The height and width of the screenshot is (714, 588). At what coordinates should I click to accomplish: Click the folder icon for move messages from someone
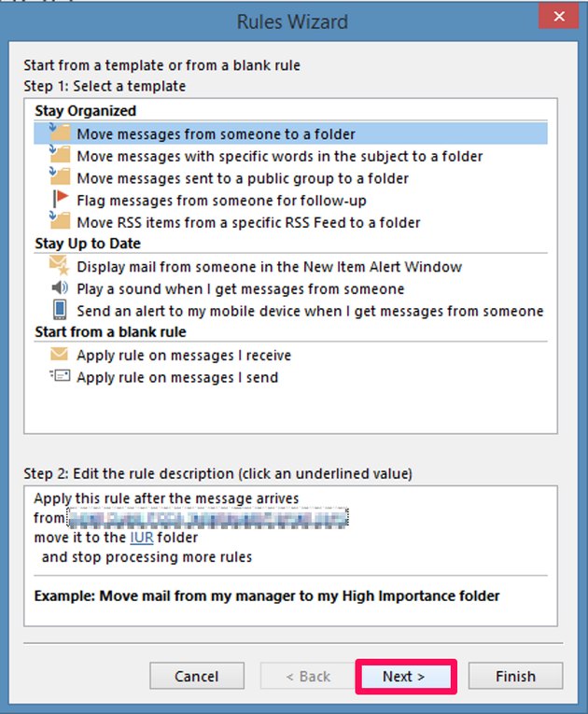[x=60, y=132]
